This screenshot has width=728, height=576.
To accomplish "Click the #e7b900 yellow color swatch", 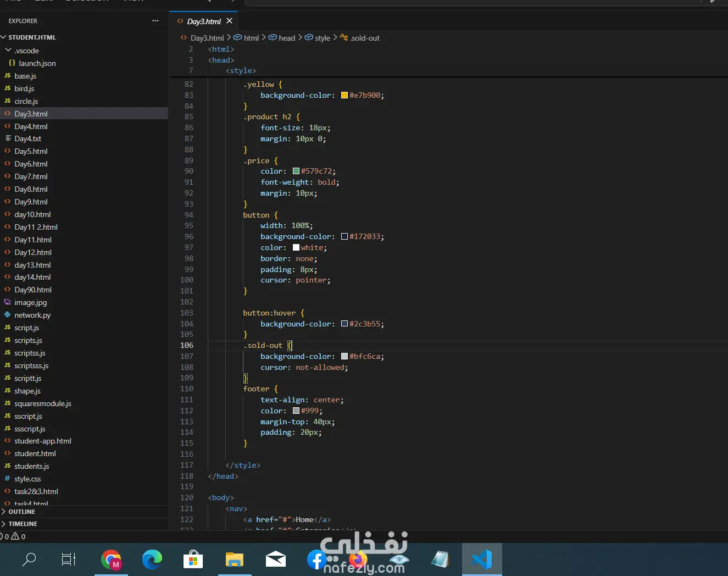I will coord(344,95).
